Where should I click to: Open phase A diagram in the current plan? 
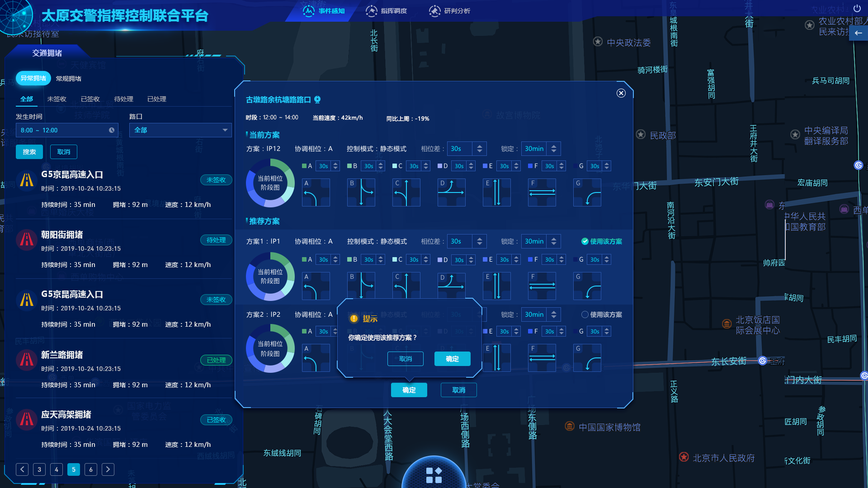[x=316, y=192]
